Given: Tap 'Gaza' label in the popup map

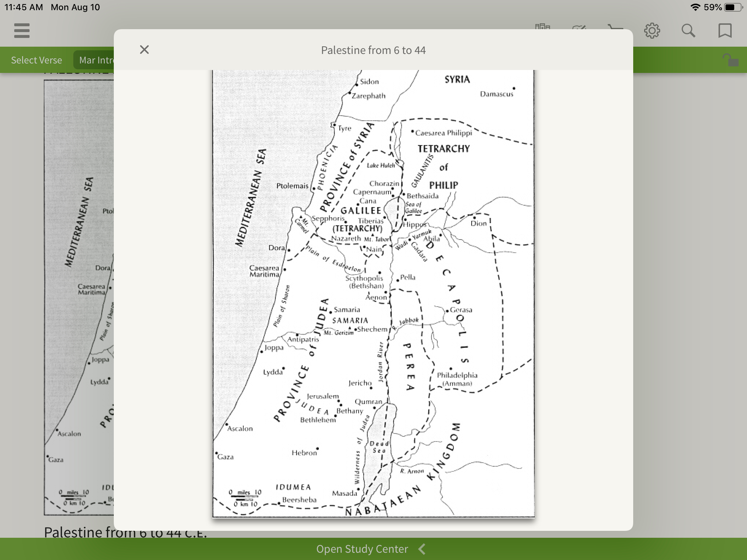Looking at the screenshot, I should [225, 457].
